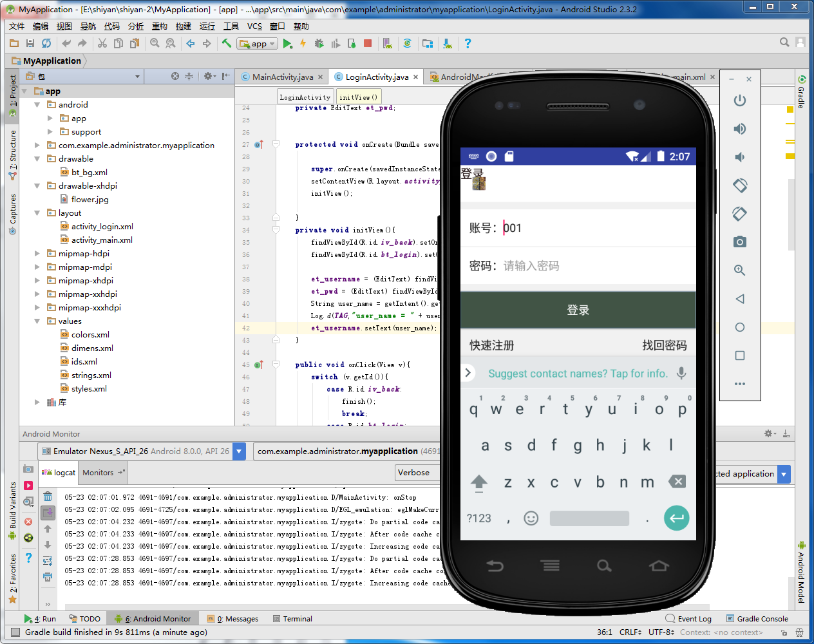Toggle the Captures side tool window
Viewport: 814px width, 644px height.
[x=12, y=214]
